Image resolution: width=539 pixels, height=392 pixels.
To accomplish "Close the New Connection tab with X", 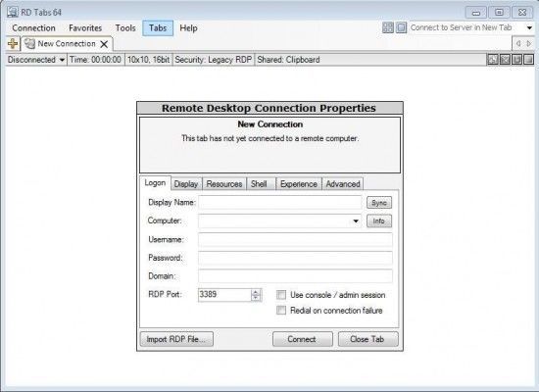I will click(x=104, y=44).
